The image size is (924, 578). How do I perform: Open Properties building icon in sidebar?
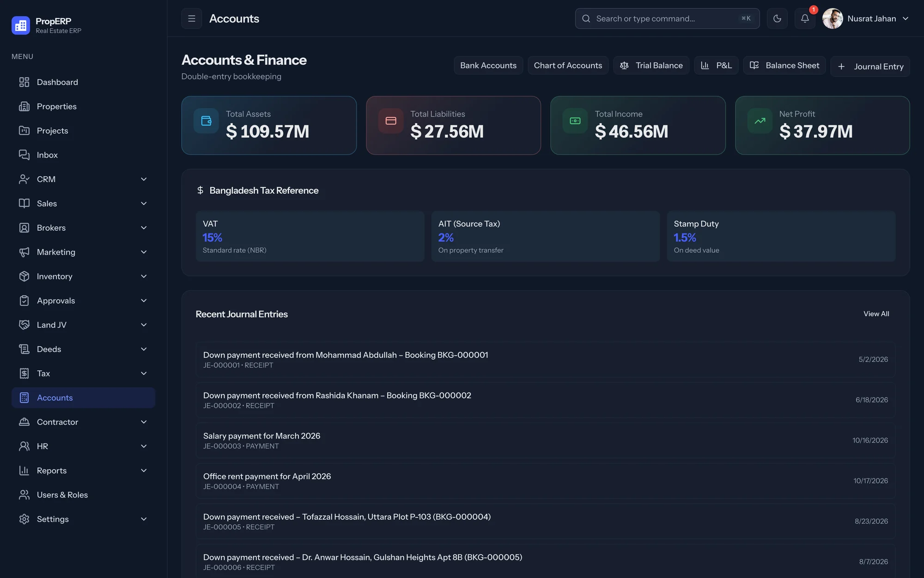[x=24, y=106]
